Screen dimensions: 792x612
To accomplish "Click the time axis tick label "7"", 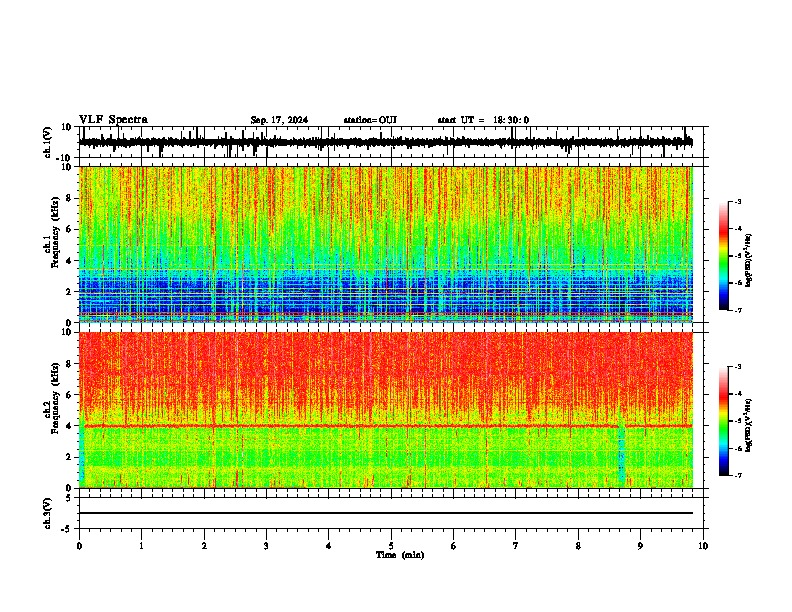I will tap(516, 546).
